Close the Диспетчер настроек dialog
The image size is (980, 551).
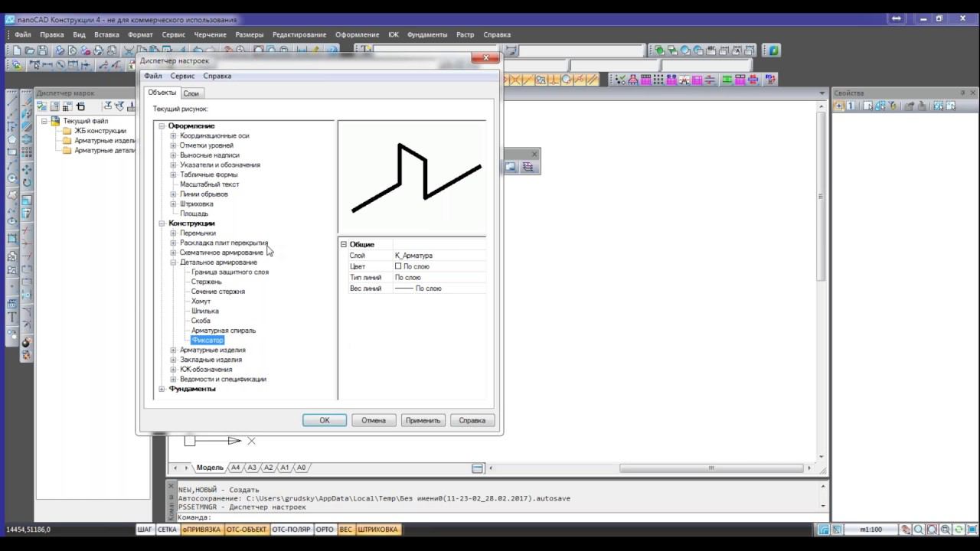485,58
